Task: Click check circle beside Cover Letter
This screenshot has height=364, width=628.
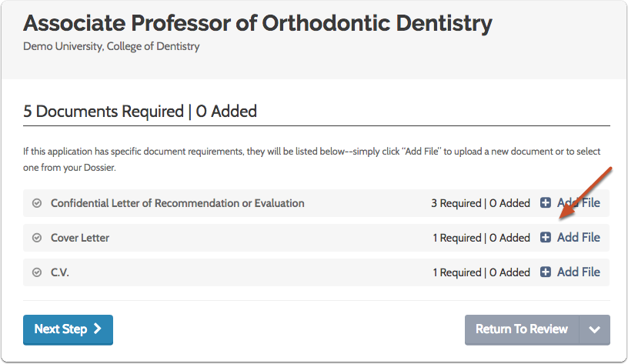Action: [x=37, y=238]
